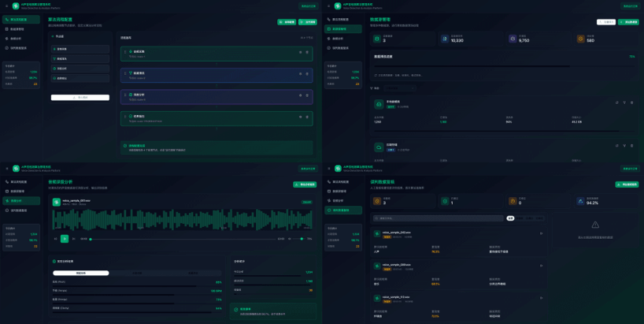Select the white active segment in the analysis results tab bar

(x=80, y=273)
